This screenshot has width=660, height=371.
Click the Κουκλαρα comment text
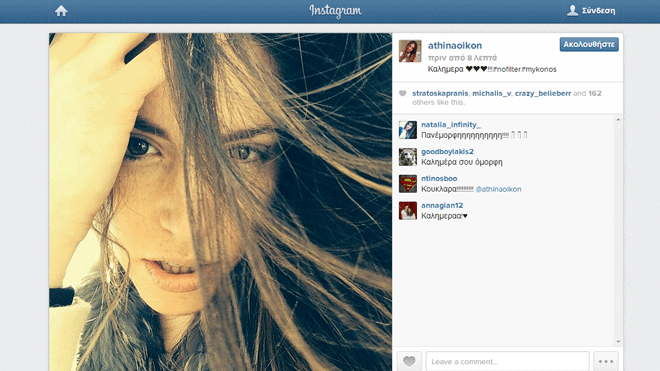click(447, 190)
